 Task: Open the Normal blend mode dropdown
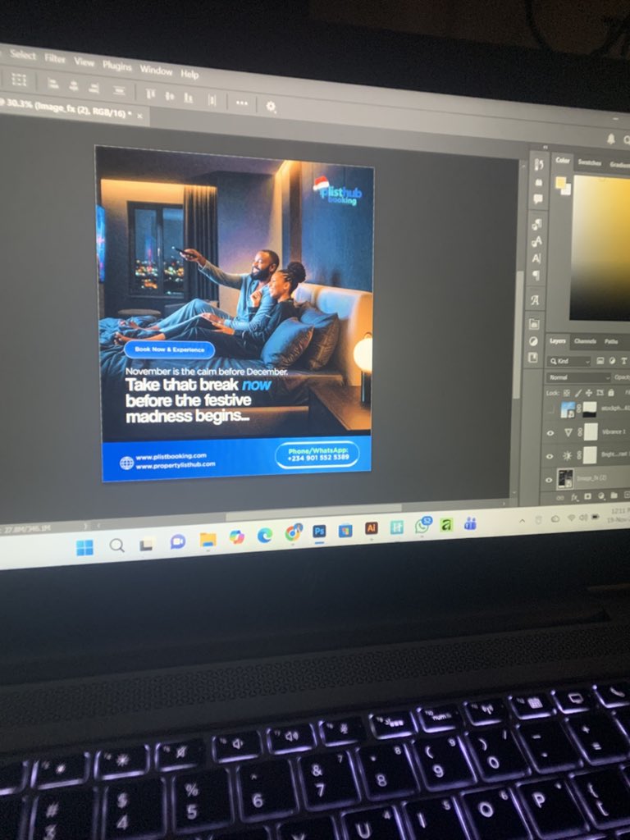[x=578, y=377]
